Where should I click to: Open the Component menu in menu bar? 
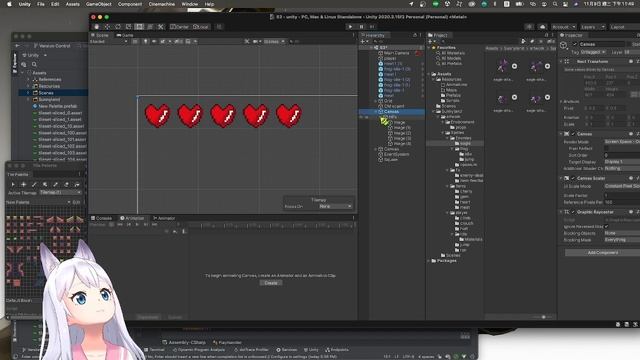130,4
